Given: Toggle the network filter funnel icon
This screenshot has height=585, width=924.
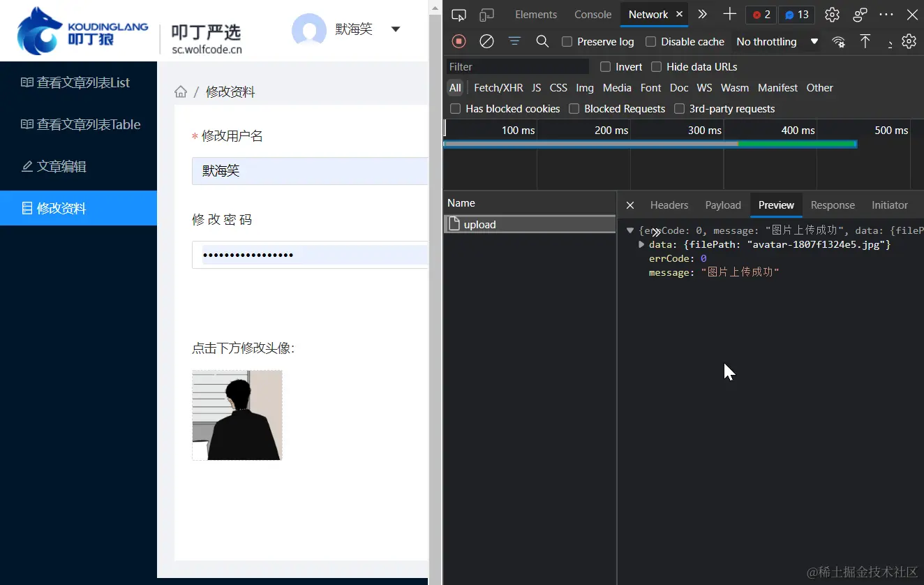Looking at the screenshot, I should [515, 41].
